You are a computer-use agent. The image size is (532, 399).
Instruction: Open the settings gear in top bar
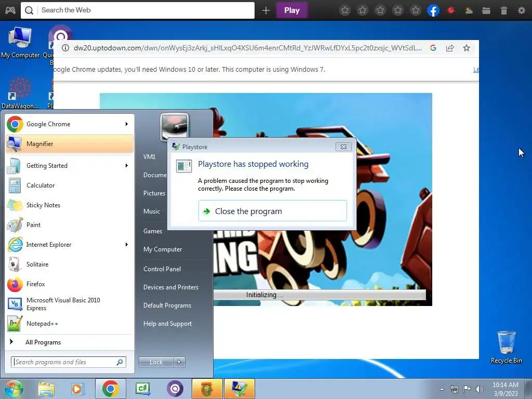click(x=522, y=10)
